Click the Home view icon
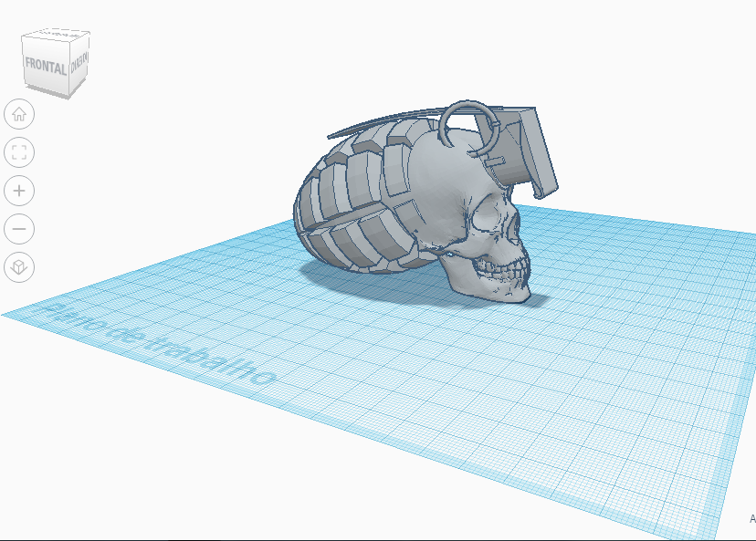Image resolution: width=756 pixels, height=541 pixels. [19, 114]
